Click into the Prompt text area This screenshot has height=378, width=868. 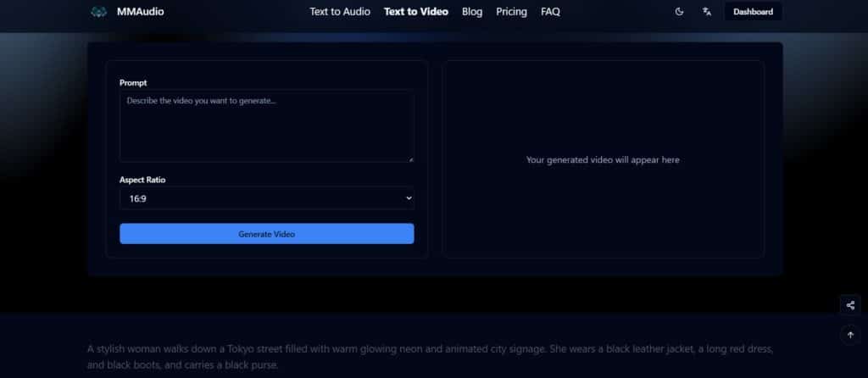tap(267, 127)
